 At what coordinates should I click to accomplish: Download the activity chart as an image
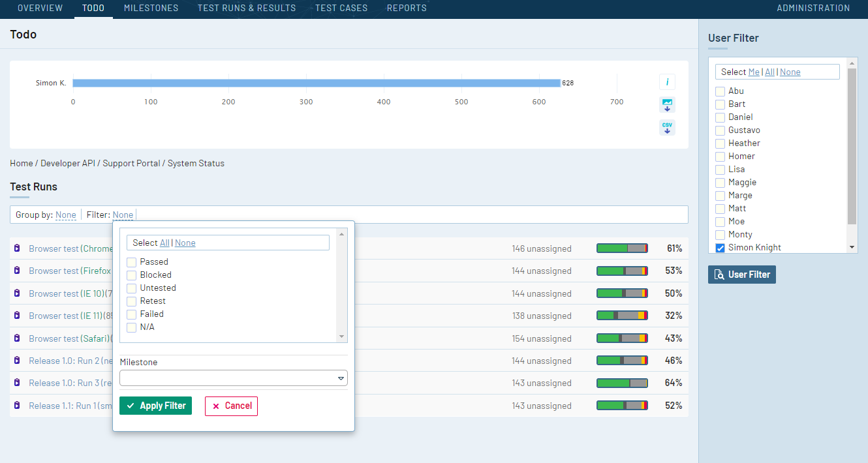pos(667,104)
